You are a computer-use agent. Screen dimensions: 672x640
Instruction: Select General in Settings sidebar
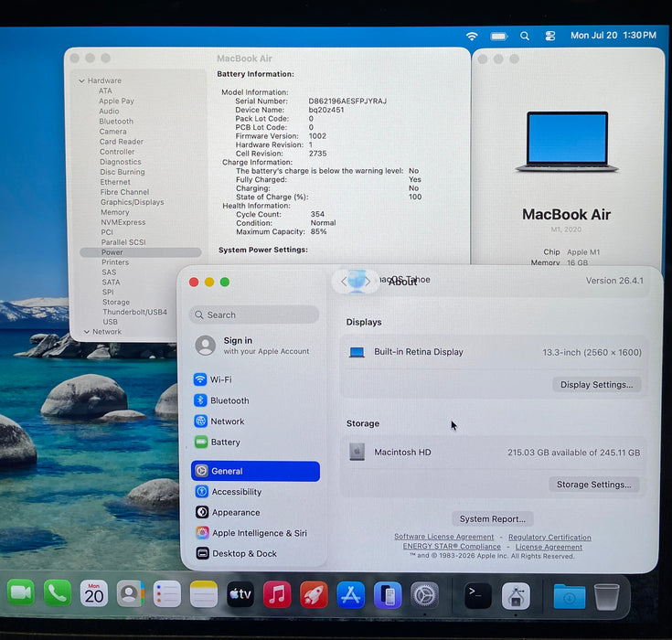255,471
